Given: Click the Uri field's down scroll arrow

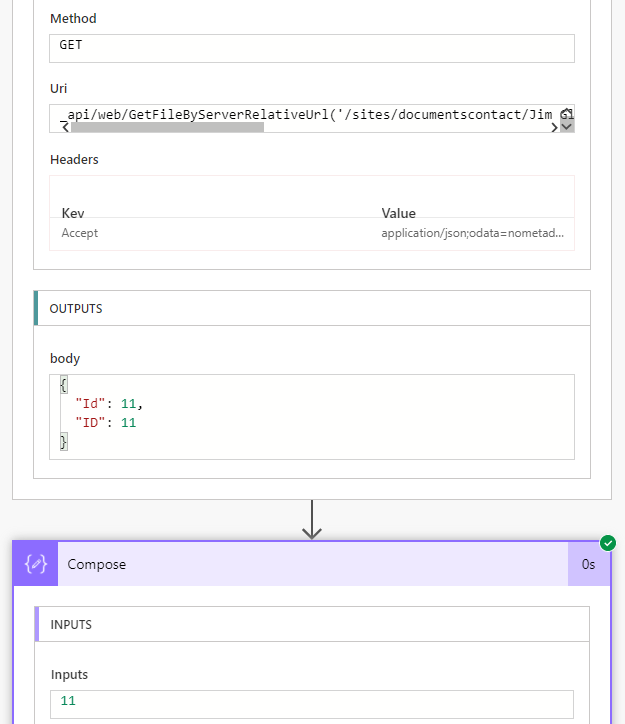Looking at the screenshot, I should click(567, 127).
